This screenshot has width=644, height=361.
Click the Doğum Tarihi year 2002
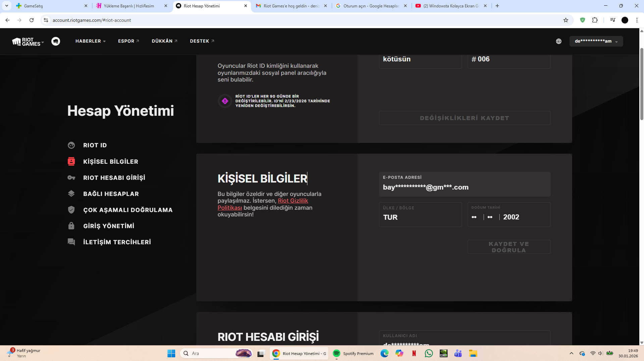[x=511, y=217]
